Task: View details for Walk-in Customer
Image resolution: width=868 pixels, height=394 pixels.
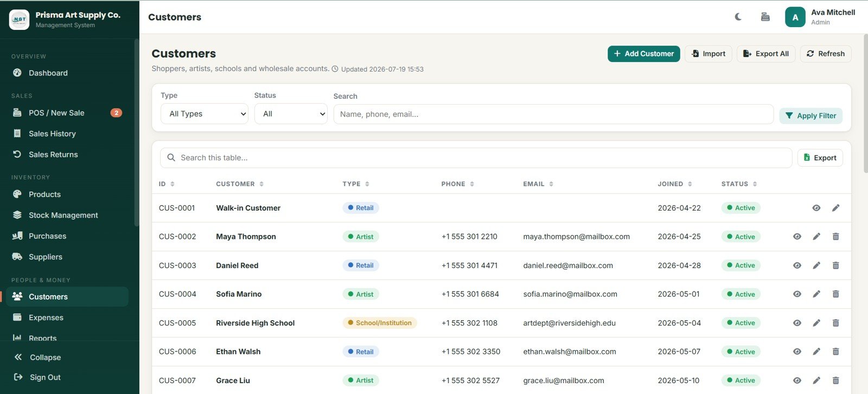Action: click(x=816, y=208)
